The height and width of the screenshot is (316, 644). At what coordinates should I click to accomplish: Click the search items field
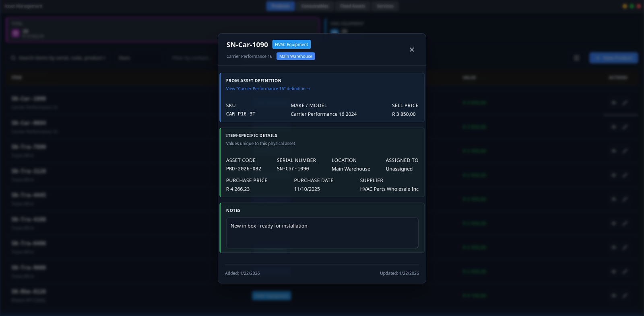(x=60, y=58)
